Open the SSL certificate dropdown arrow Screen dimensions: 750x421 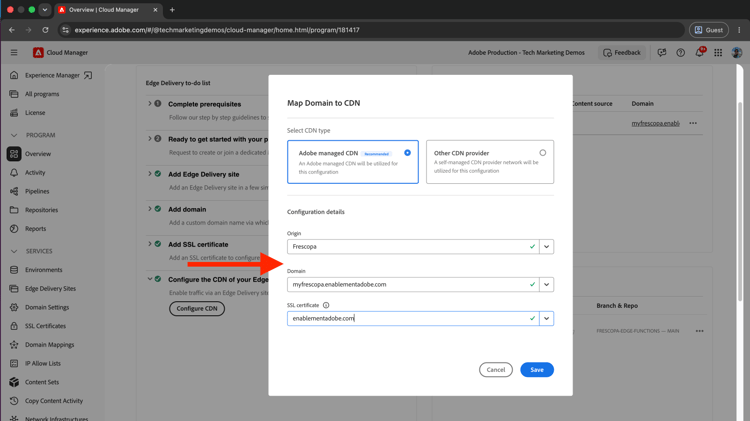pyautogui.click(x=546, y=318)
